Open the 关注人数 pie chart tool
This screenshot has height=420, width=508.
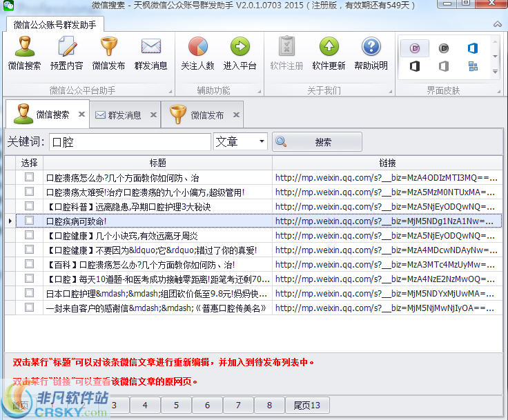197,53
